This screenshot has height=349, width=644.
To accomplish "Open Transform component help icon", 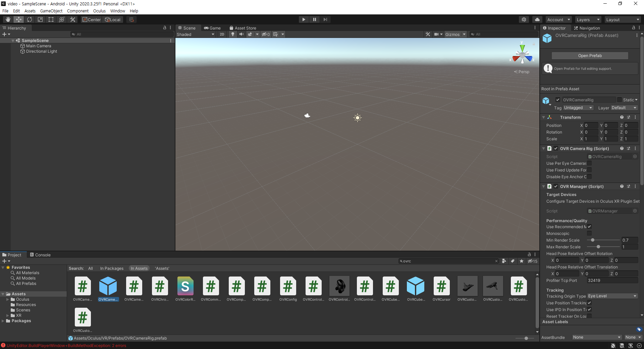I will (622, 117).
